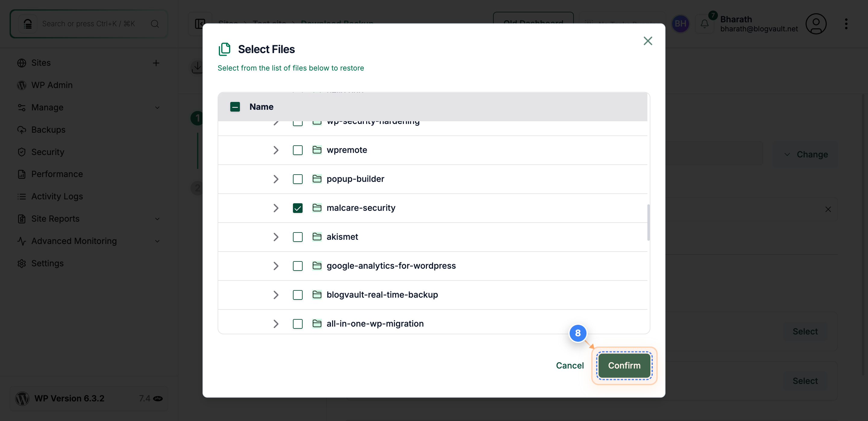Click the user account avatar icon

pos(816,24)
